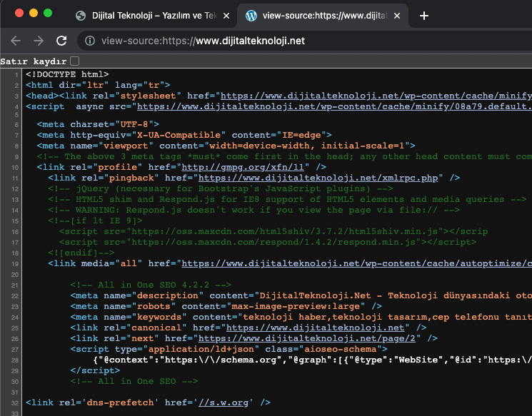Open a new tab with plus button
This screenshot has height=416, width=532.
tap(423, 16)
